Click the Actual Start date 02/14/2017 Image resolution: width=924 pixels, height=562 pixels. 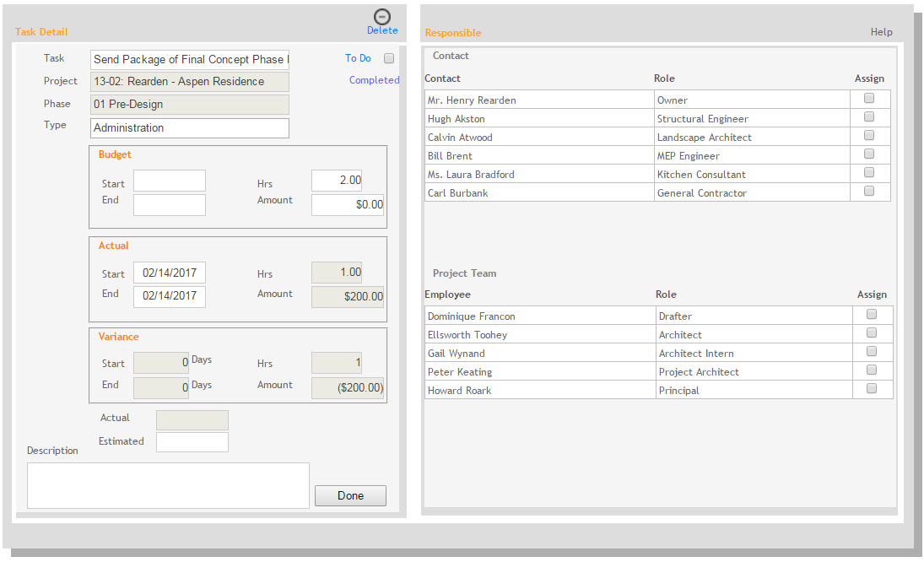click(x=170, y=273)
